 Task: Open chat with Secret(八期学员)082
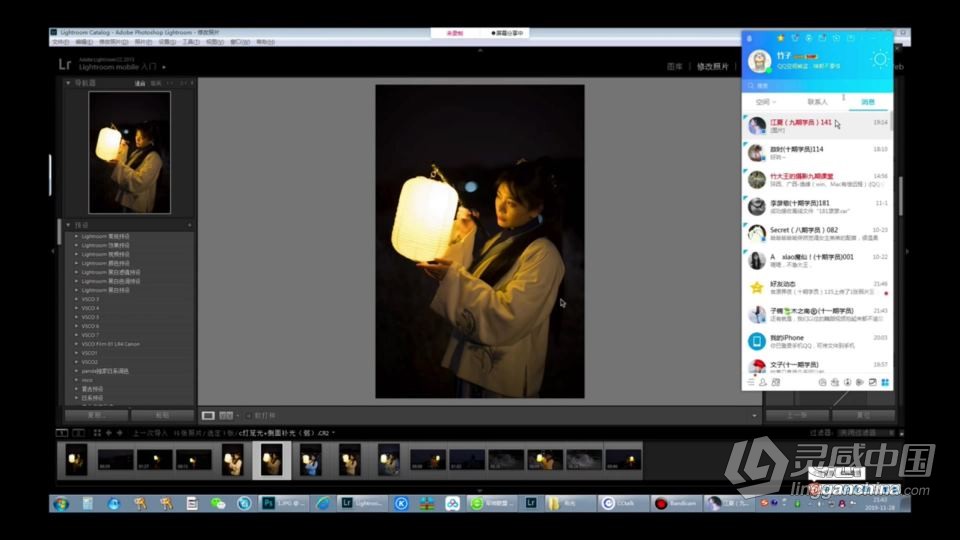[x=817, y=233]
